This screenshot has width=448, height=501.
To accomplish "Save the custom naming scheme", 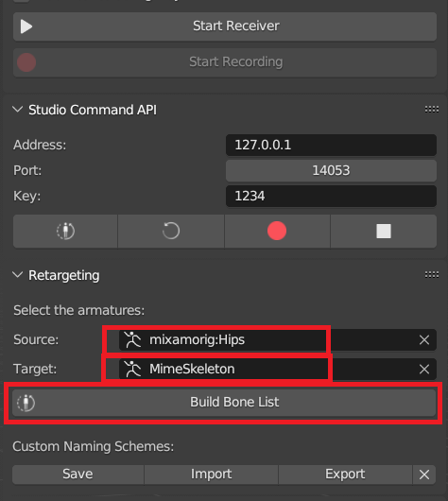I will (78, 475).
